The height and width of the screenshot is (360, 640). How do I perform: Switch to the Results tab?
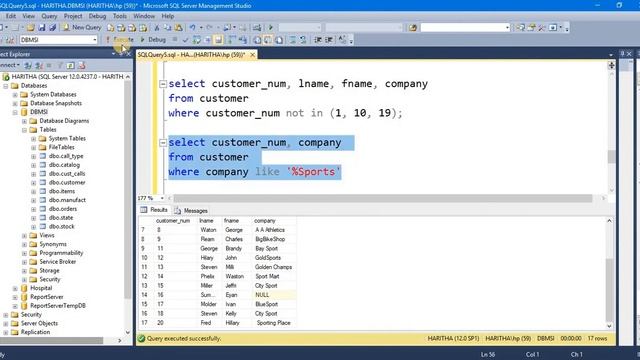point(154,210)
